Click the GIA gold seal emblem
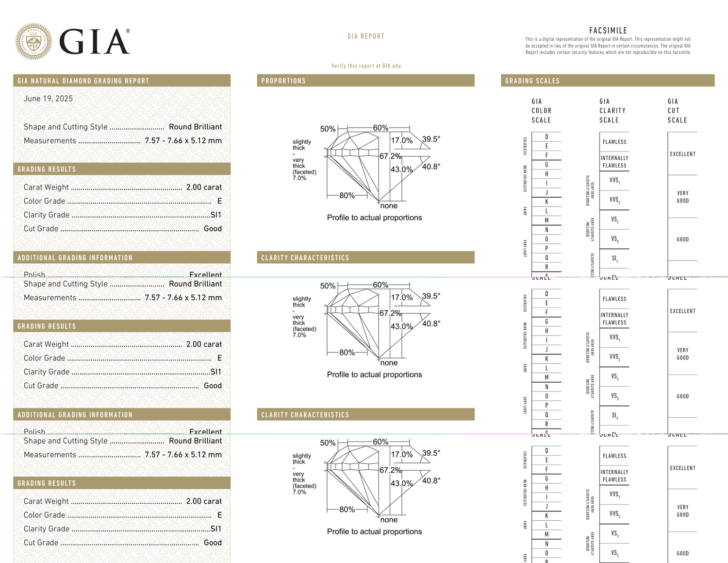The width and height of the screenshot is (728, 563). 33,41
